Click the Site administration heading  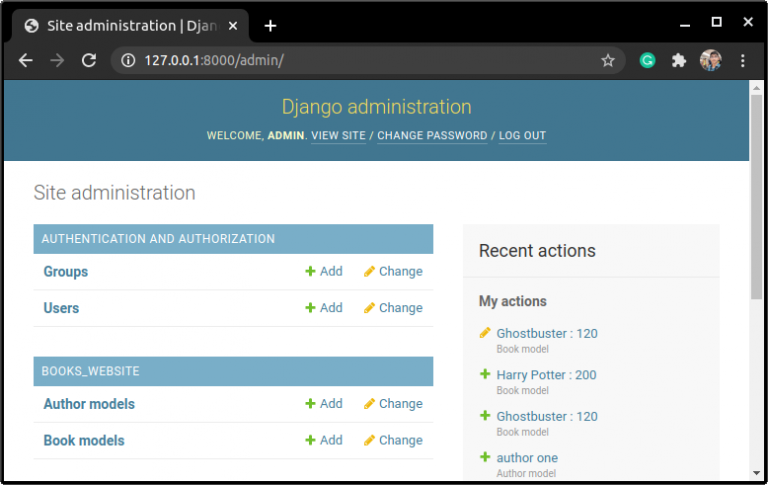115,193
